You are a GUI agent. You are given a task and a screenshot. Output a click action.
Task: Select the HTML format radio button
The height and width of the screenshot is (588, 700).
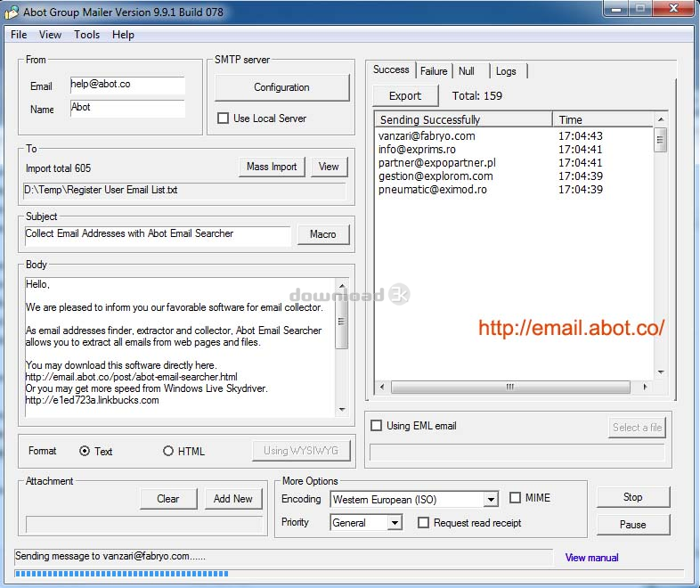167,451
